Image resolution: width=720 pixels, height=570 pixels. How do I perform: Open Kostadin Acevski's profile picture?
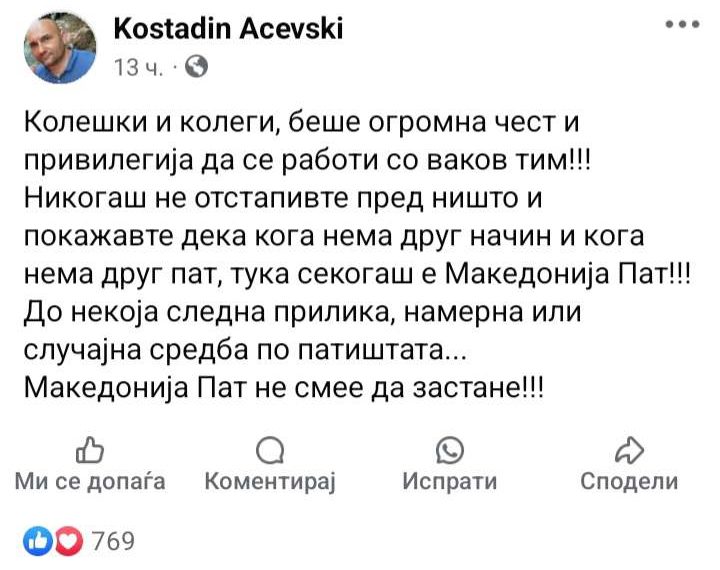[x=60, y=47]
